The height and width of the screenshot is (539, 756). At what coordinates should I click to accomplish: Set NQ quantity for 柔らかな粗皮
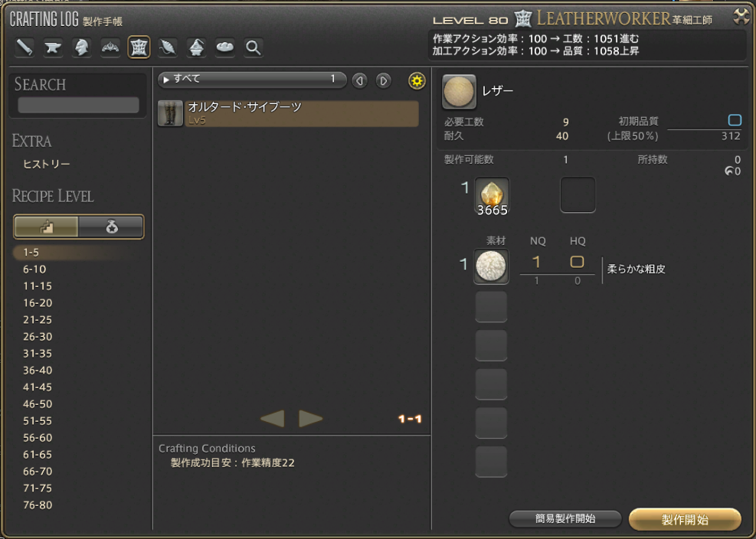[536, 263]
